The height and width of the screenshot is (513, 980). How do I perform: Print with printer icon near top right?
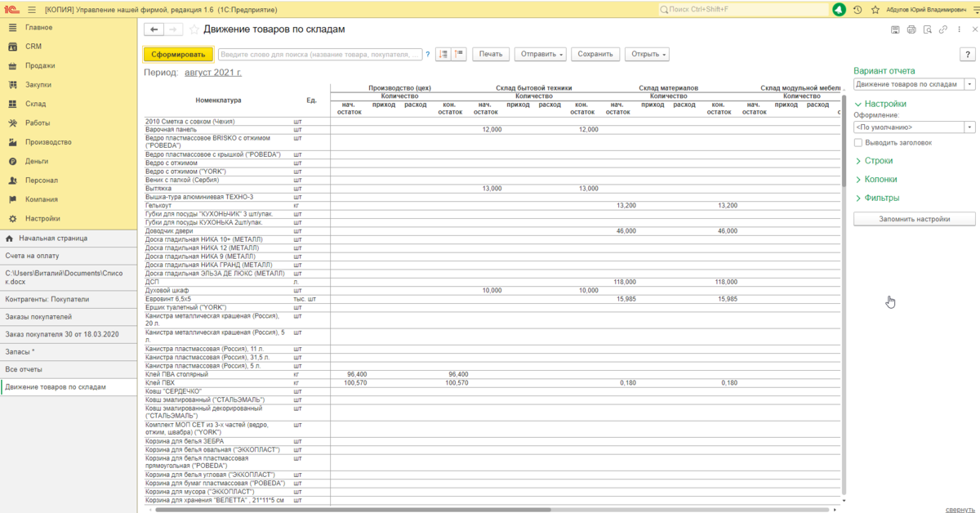pyautogui.click(x=911, y=29)
